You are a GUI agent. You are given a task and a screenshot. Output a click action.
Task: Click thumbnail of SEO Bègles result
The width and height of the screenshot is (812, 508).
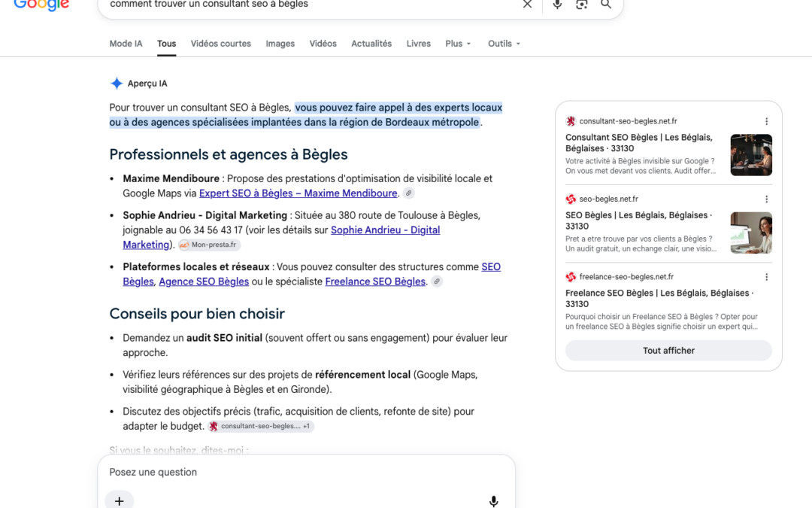(751, 233)
